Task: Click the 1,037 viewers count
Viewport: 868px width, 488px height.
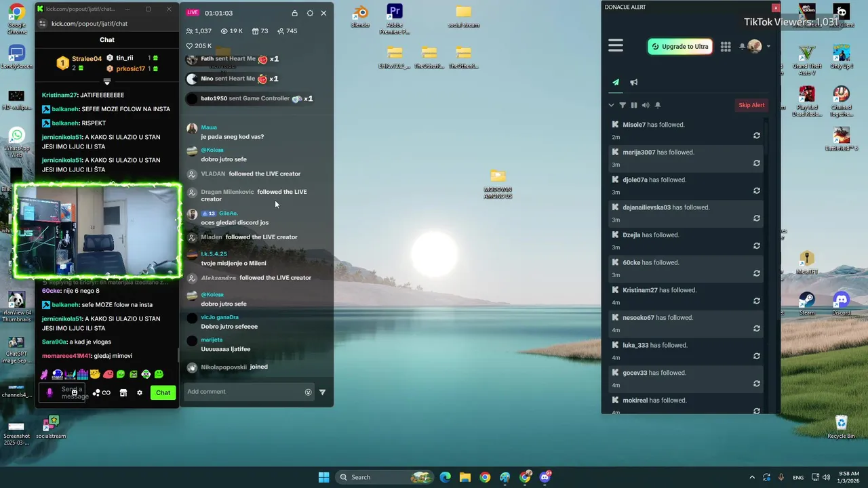Action: pyautogui.click(x=199, y=31)
